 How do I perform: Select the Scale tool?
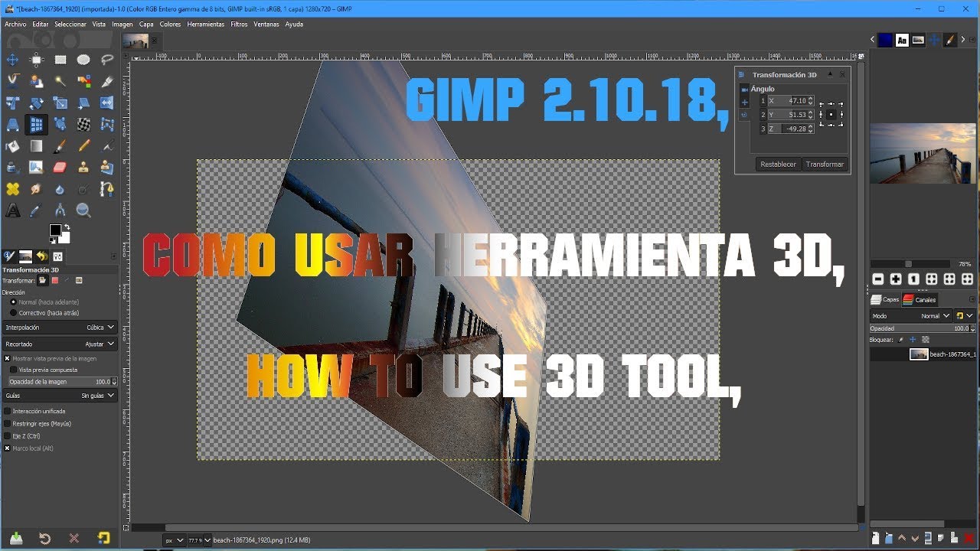point(60,103)
